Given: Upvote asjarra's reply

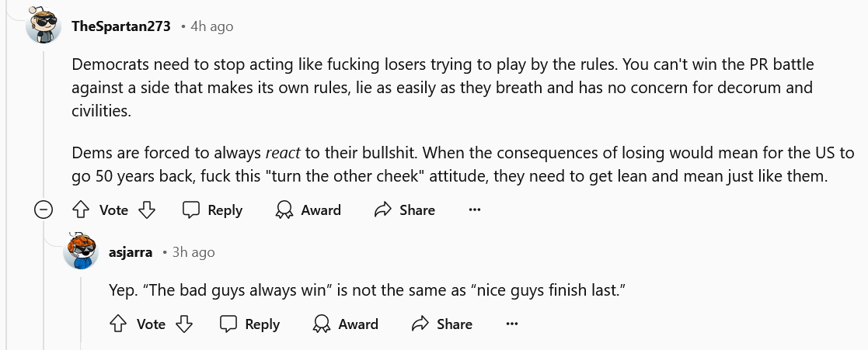Looking at the screenshot, I should (x=118, y=324).
